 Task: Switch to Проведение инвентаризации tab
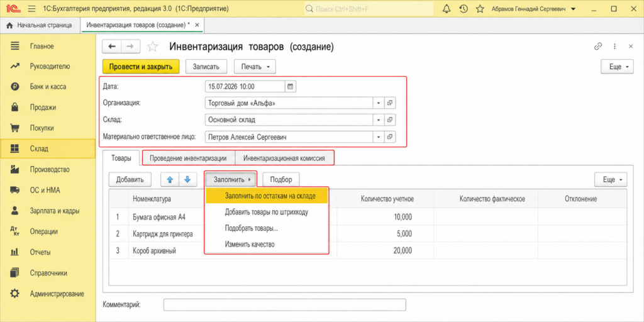point(188,158)
